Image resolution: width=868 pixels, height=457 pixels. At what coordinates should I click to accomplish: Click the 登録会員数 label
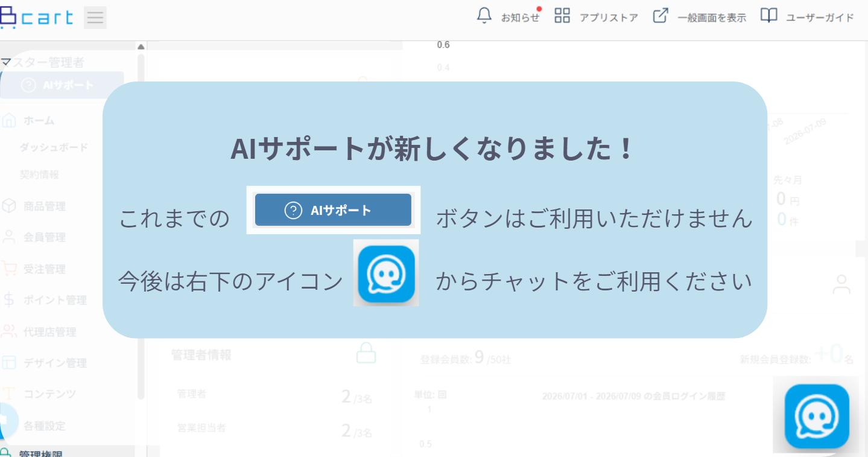point(446,360)
